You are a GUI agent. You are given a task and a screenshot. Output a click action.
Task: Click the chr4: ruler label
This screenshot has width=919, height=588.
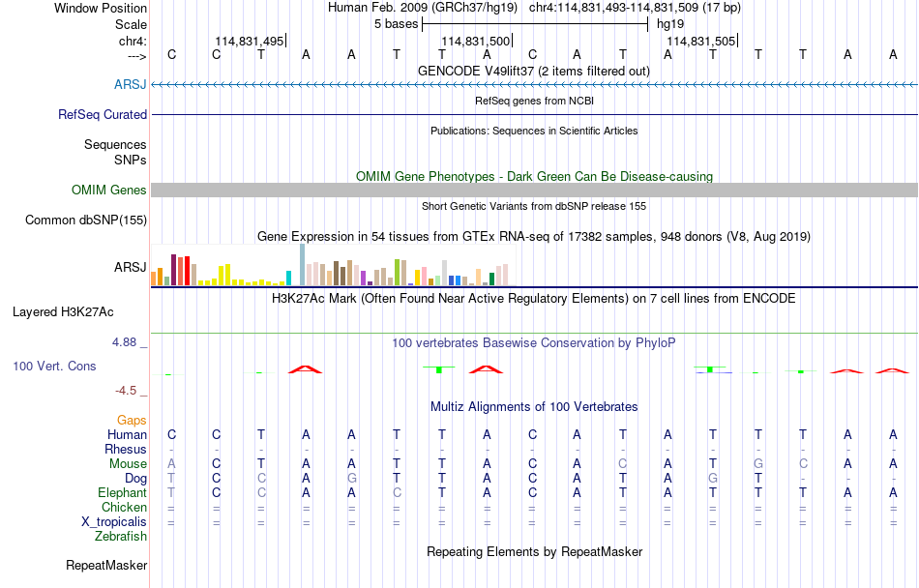(x=133, y=41)
